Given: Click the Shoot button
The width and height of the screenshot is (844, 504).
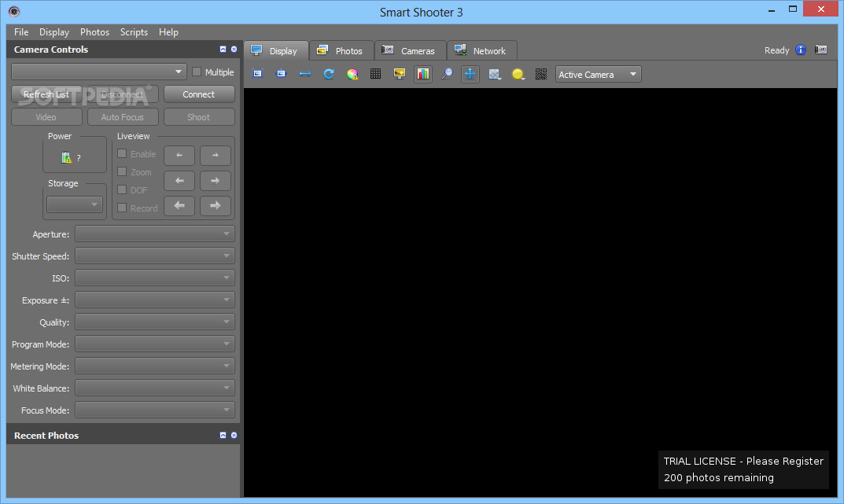Looking at the screenshot, I should point(199,116).
